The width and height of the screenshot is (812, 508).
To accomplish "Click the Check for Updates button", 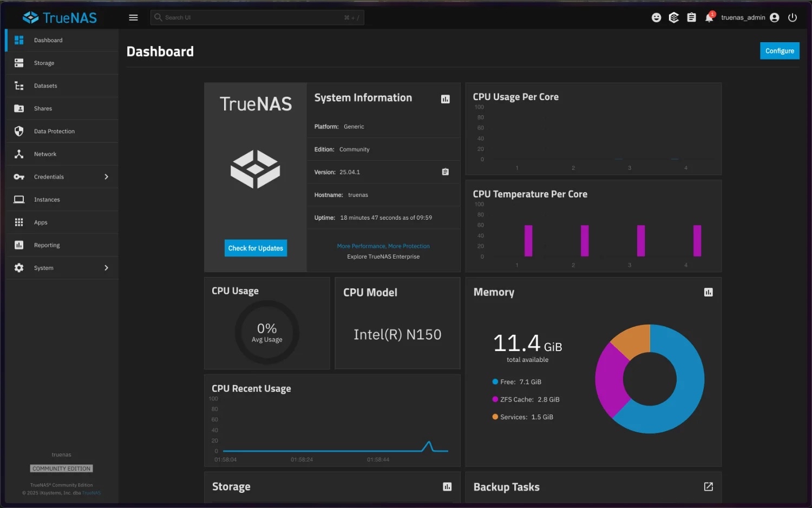I will click(256, 248).
